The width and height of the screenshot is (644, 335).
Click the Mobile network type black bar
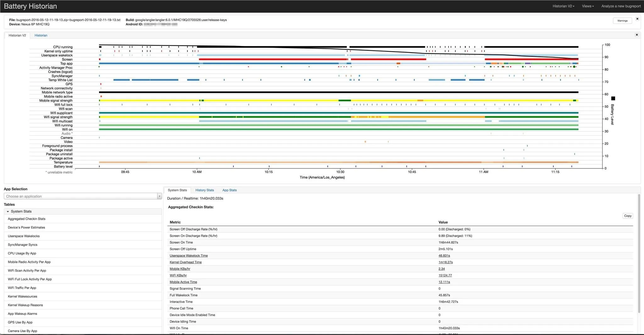(x=339, y=92)
